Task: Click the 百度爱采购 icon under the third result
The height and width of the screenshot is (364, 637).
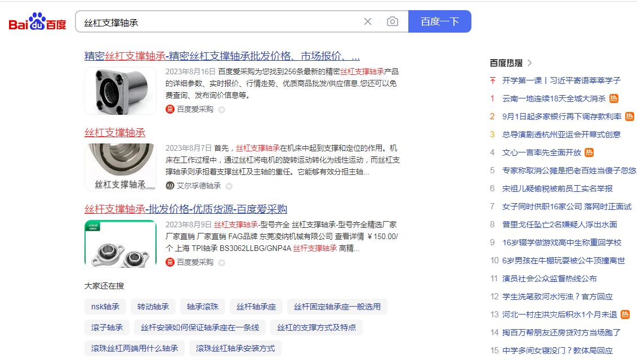Action: (170, 262)
